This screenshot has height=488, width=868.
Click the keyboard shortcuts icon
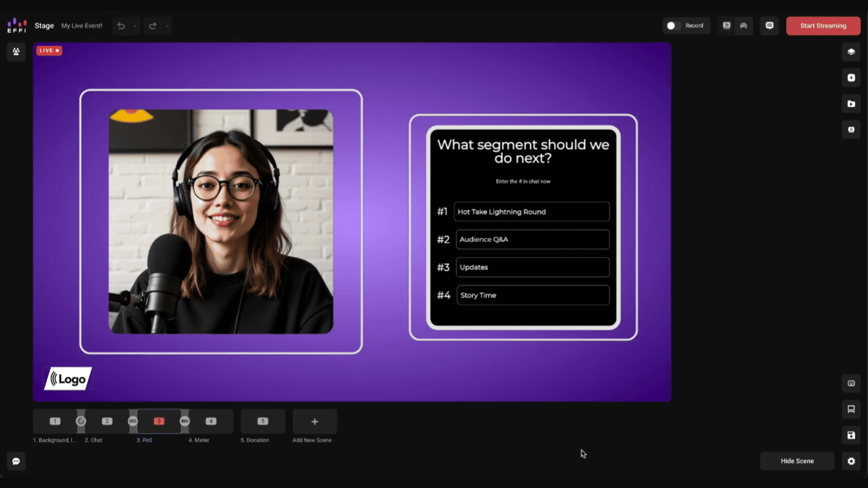click(x=851, y=383)
